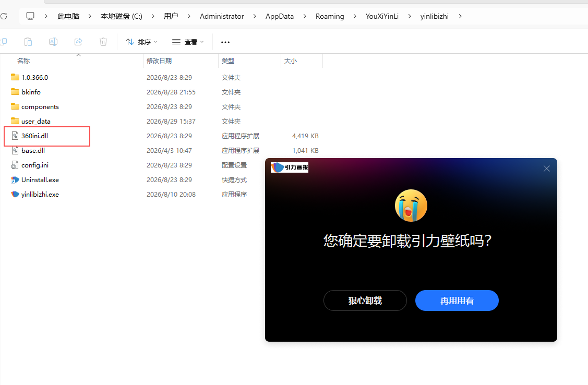Click date 2026/4/3 10:47 of base.dll
Screen dimensions: 588x385
click(169, 150)
